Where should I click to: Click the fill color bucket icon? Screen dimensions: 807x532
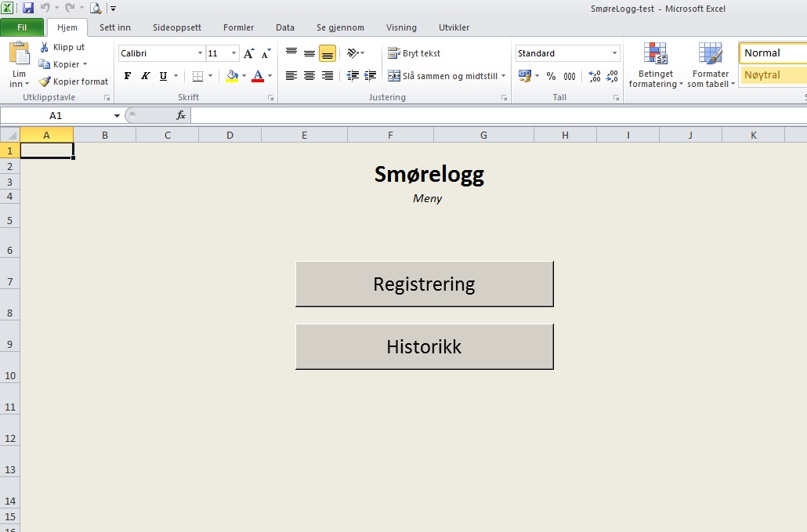click(232, 76)
